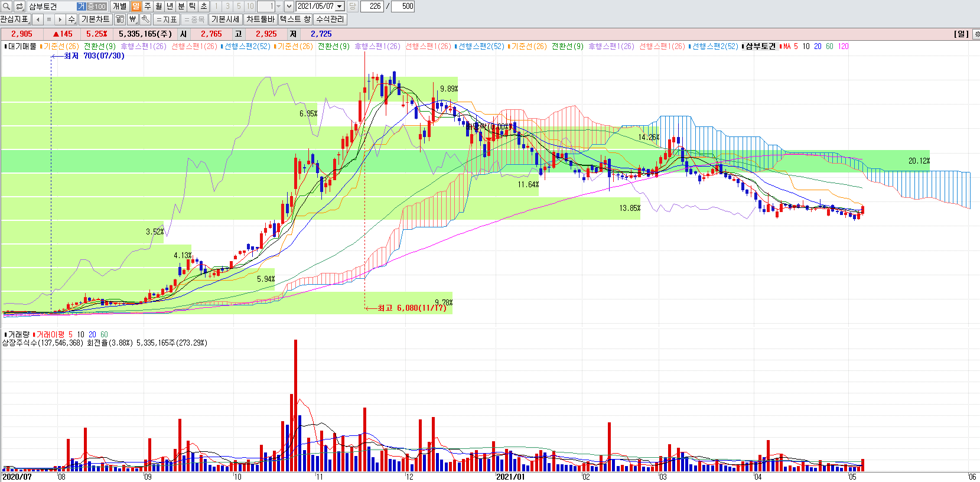
Task: Click the won currency ₩ icon
Action: [132, 19]
